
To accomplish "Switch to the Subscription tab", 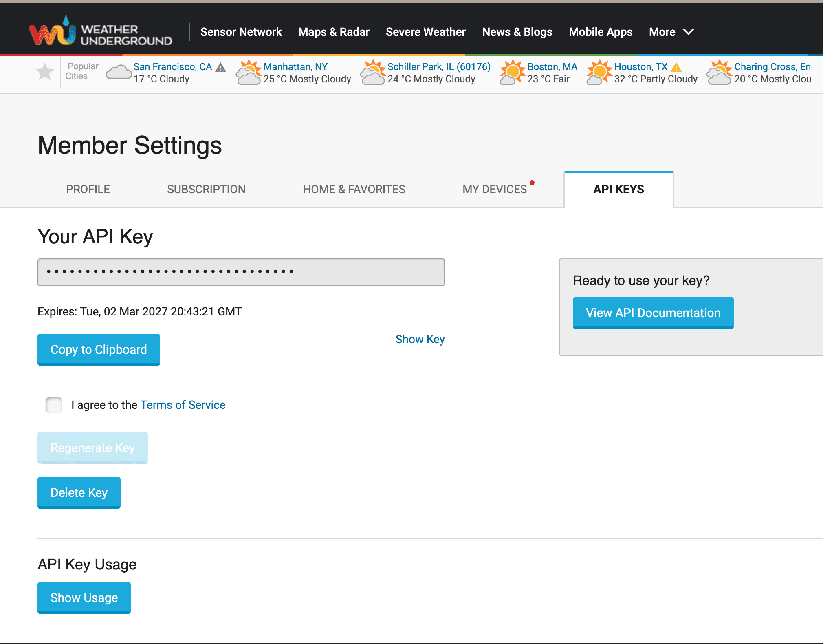I will pos(206,189).
